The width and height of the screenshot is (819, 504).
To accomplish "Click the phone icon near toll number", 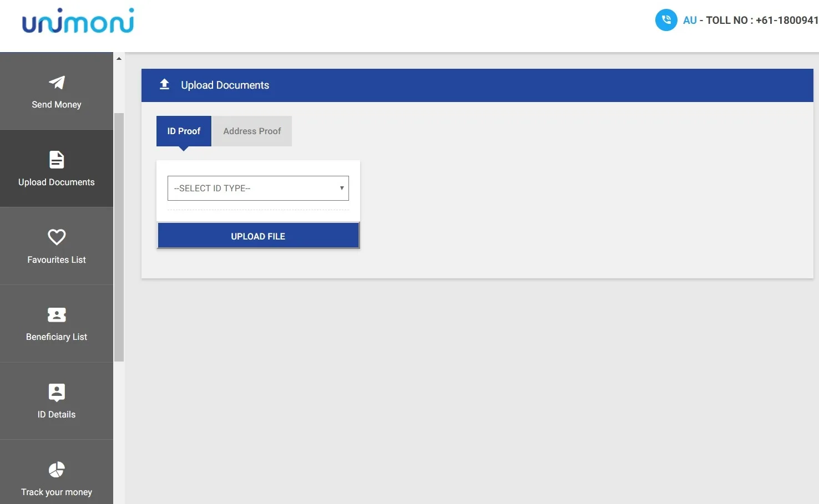I will point(666,20).
